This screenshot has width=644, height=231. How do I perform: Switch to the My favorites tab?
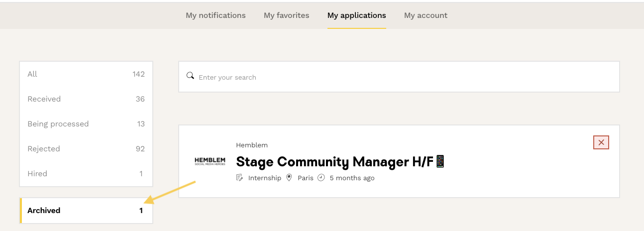(286, 15)
